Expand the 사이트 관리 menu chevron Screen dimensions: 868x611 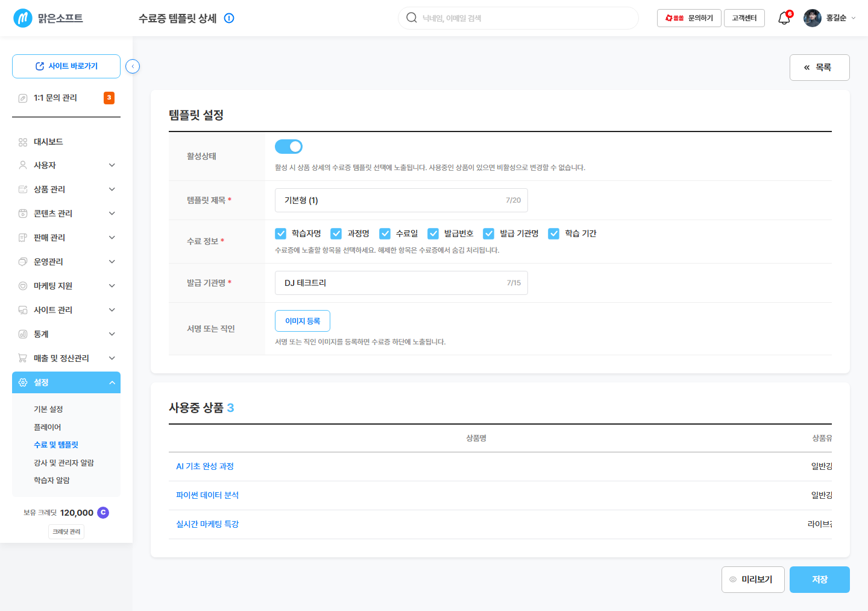[112, 310]
